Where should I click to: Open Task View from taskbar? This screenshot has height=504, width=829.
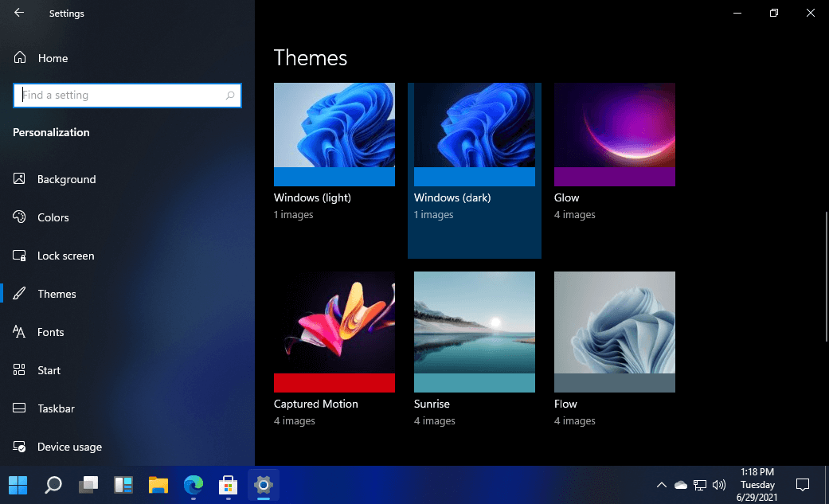tap(88, 484)
